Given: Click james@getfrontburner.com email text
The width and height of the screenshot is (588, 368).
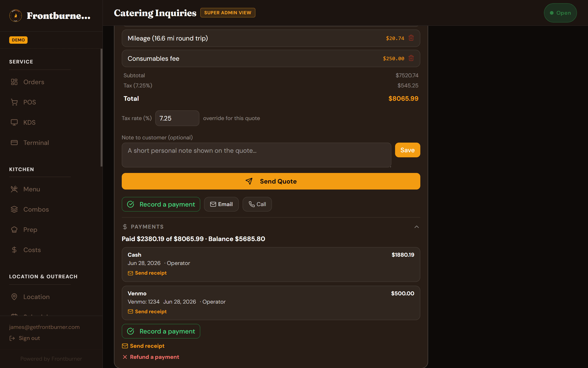Looking at the screenshot, I should point(45,327).
